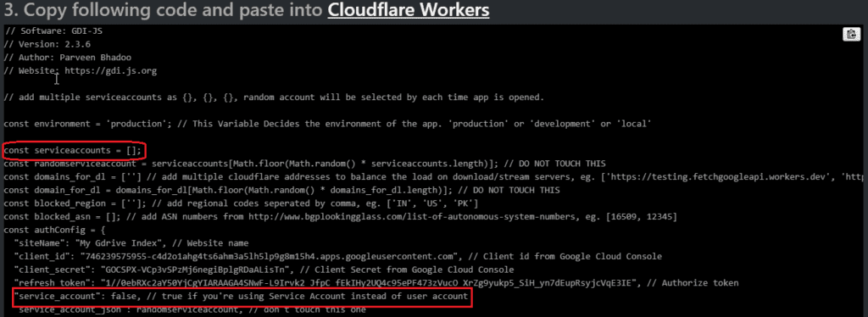Click the "service_account_json" line
This screenshot has width=868, height=317.
pos(189,310)
